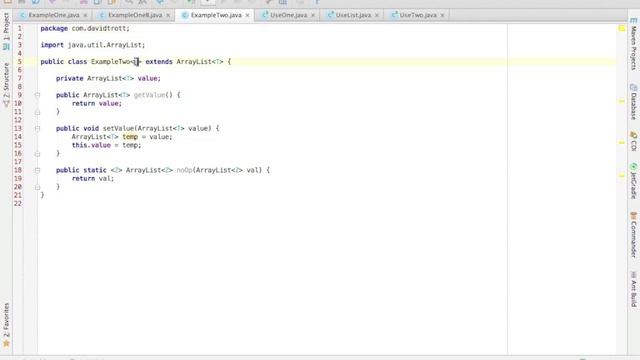This screenshot has width=640, height=360.
Task: Click fold end marker on line 16
Action: pos(37,154)
